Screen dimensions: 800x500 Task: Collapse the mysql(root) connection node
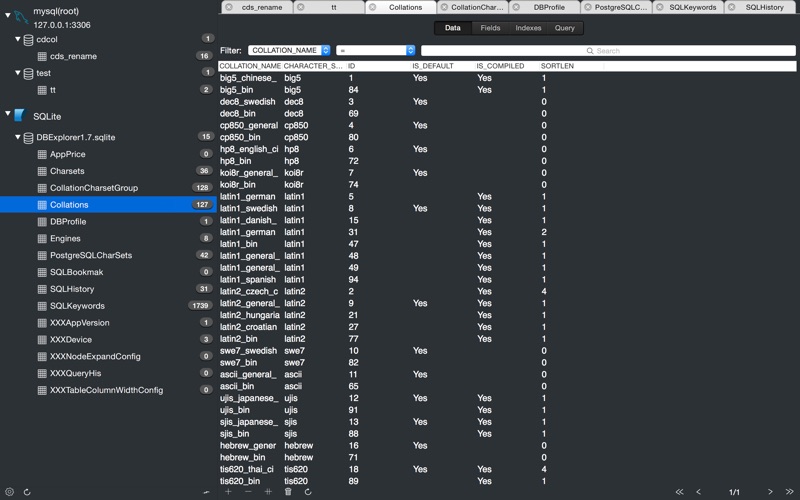click(8, 15)
